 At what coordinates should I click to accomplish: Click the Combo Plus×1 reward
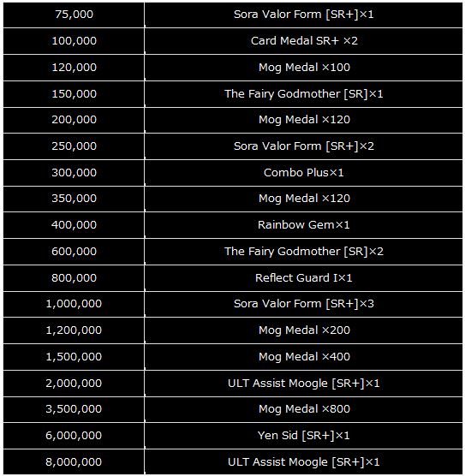click(x=304, y=173)
